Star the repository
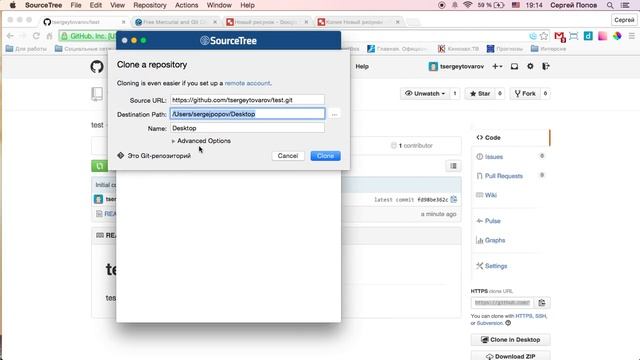 pos(480,93)
